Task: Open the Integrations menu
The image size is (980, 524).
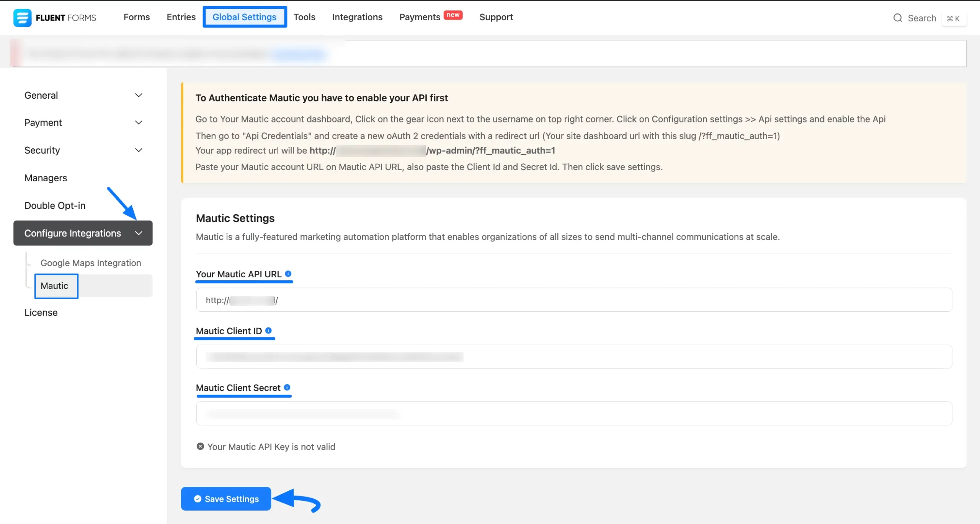Action: click(357, 17)
